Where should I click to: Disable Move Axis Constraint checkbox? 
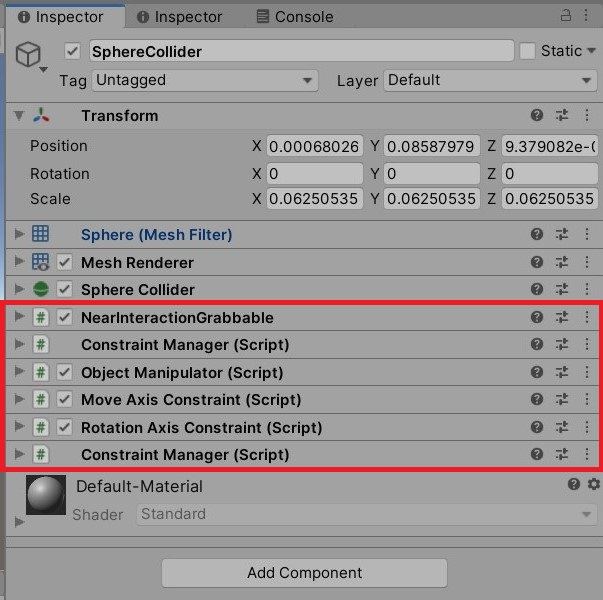(x=65, y=399)
